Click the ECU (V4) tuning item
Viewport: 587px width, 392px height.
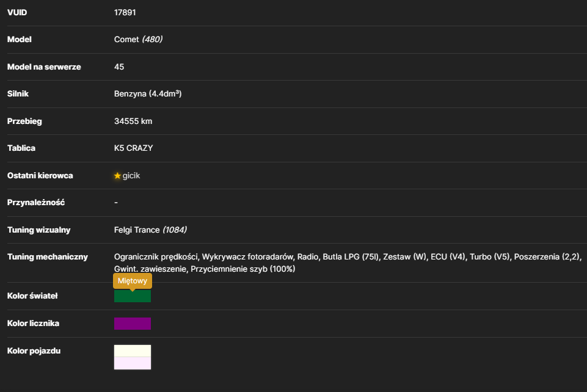pos(448,256)
